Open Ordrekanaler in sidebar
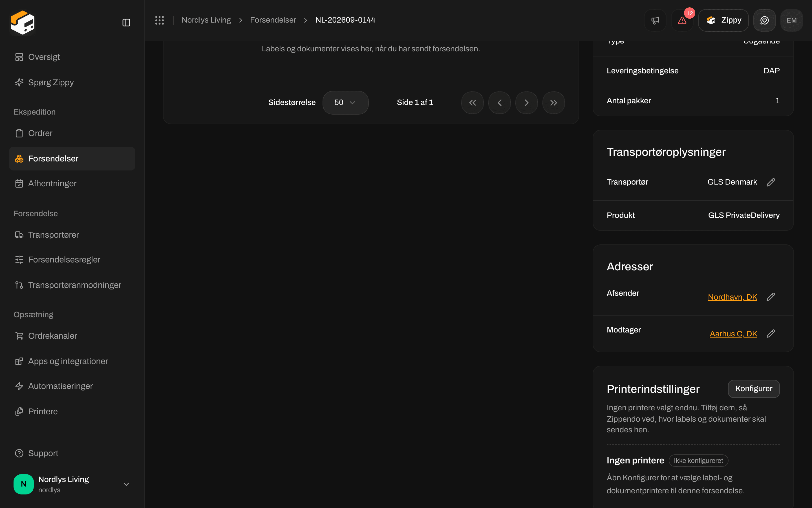Image resolution: width=812 pixels, height=508 pixels. coord(72,336)
